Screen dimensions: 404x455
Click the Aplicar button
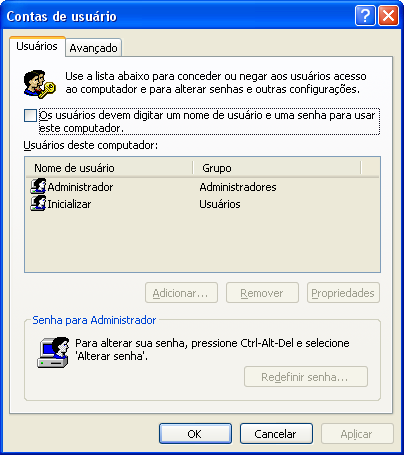click(x=357, y=433)
